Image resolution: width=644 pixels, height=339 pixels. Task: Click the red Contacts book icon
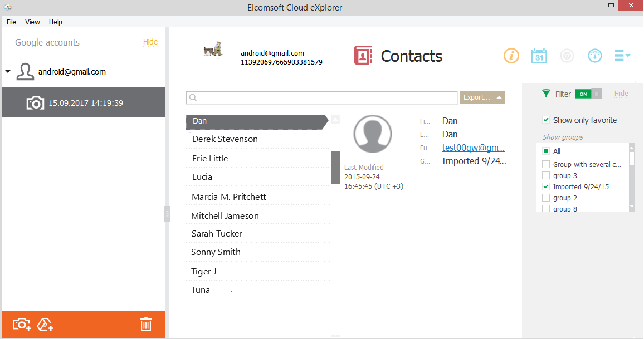pos(363,56)
